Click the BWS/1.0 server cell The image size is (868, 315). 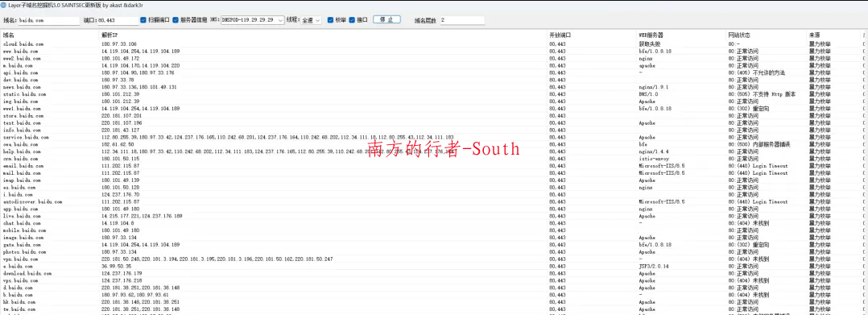pyautogui.click(x=649, y=94)
